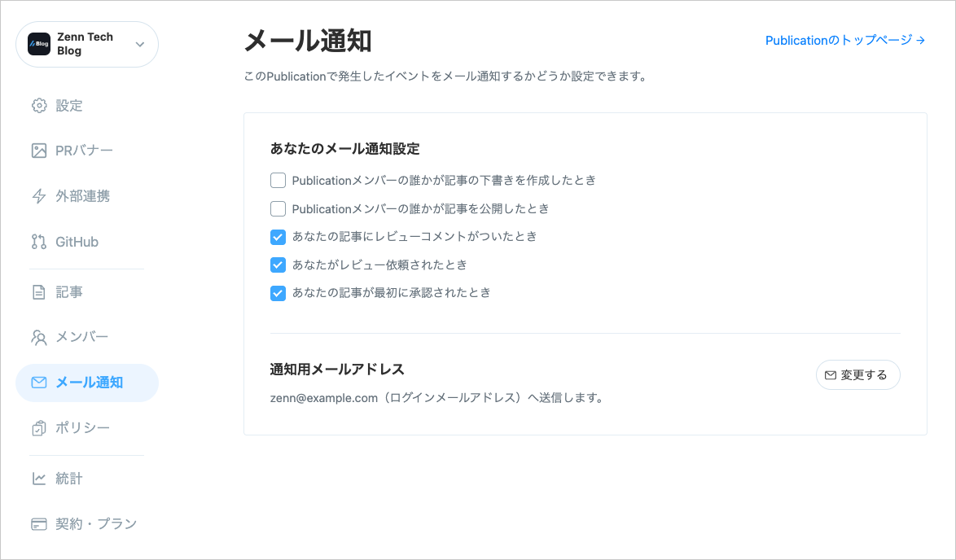The height and width of the screenshot is (560, 956).
Task: Select the 契約・プラン menu label
Action: click(96, 524)
